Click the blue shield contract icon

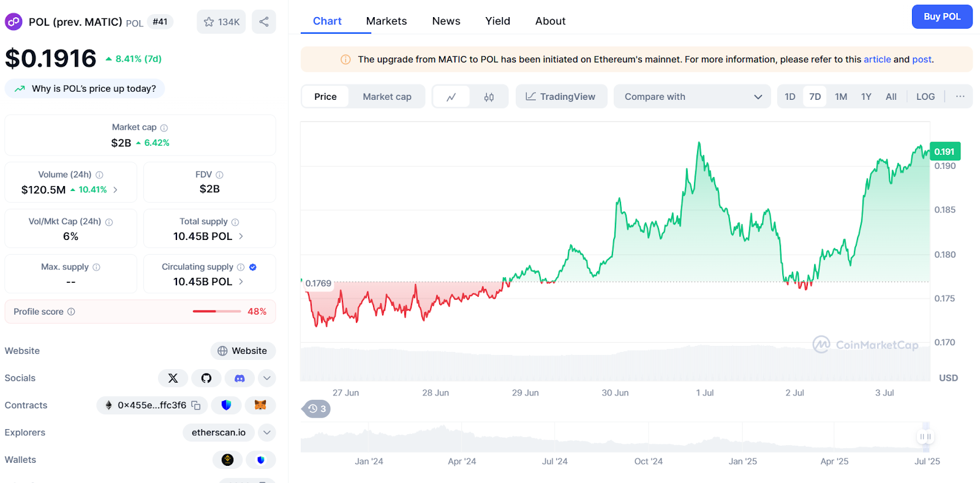[x=226, y=405]
